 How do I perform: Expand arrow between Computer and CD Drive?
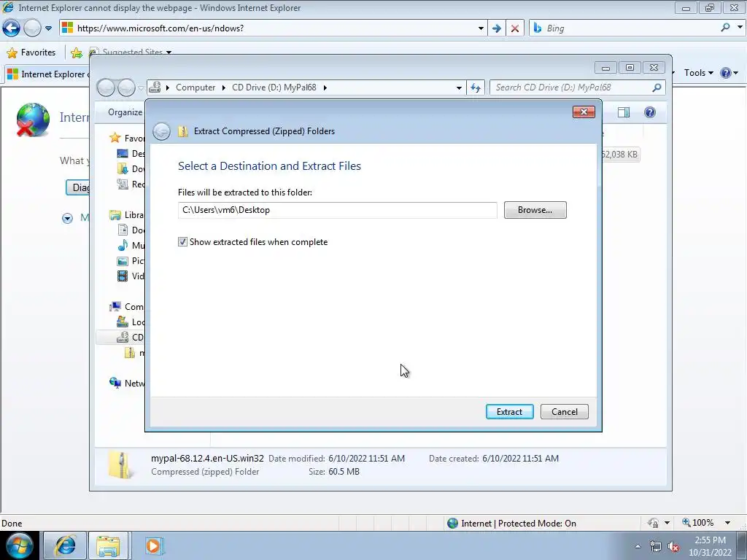tap(223, 87)
